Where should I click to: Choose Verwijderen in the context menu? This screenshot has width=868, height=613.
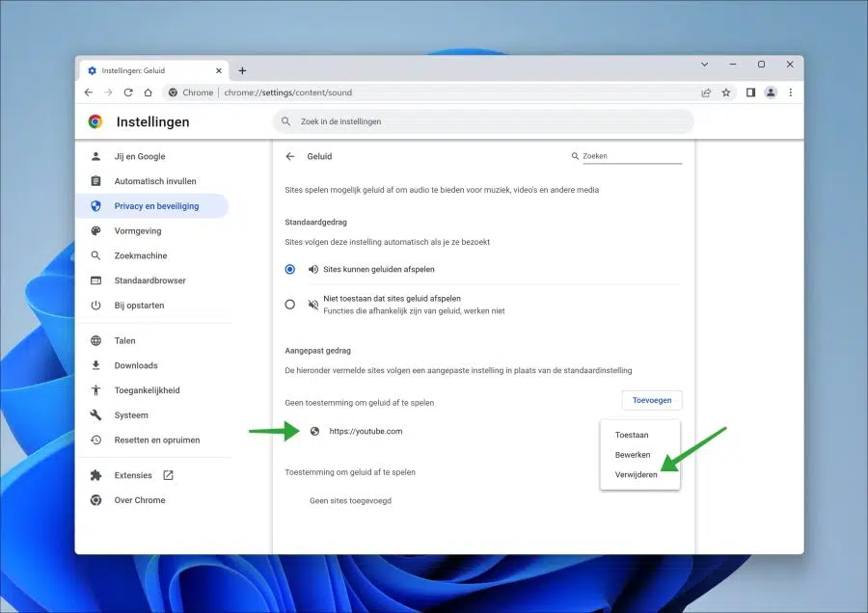tap(640, 474)
